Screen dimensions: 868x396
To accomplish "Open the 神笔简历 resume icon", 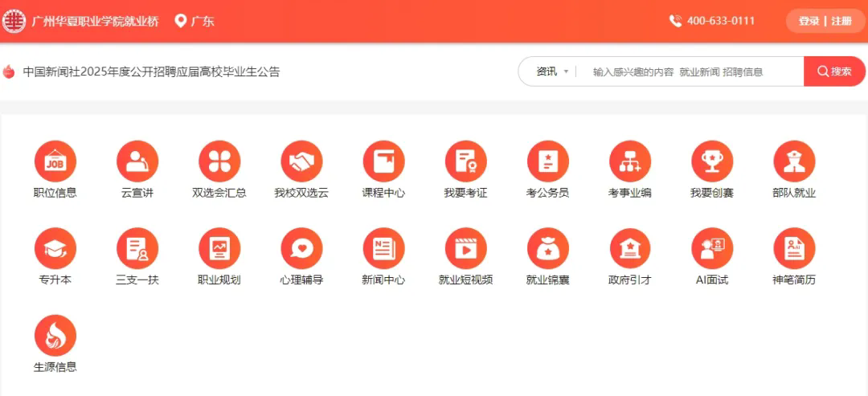I will coord(794,248).
